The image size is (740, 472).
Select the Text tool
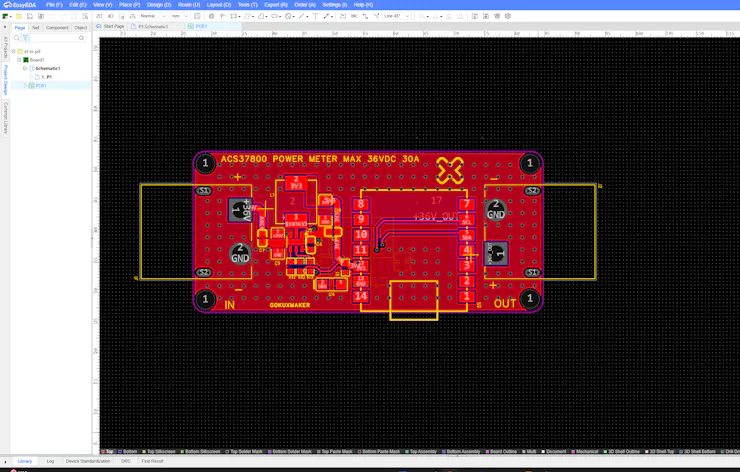pos(315,16)
